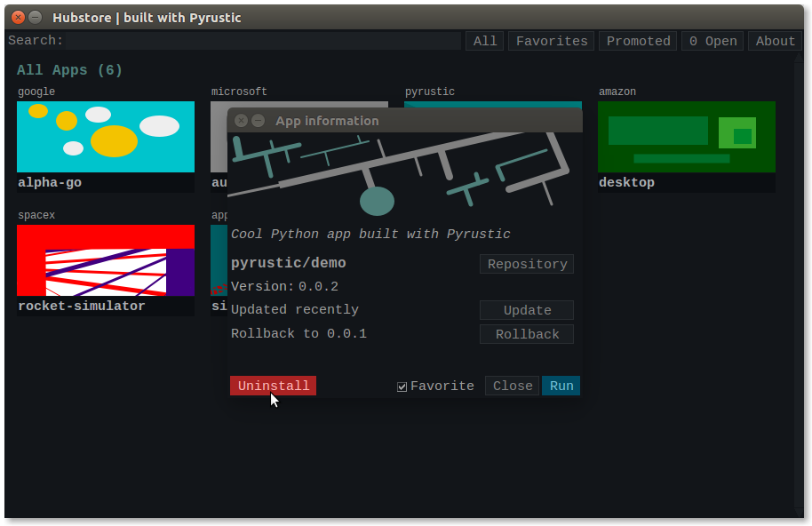
Task: Select the rocket-simulator app name
Action: coord(82,306)
